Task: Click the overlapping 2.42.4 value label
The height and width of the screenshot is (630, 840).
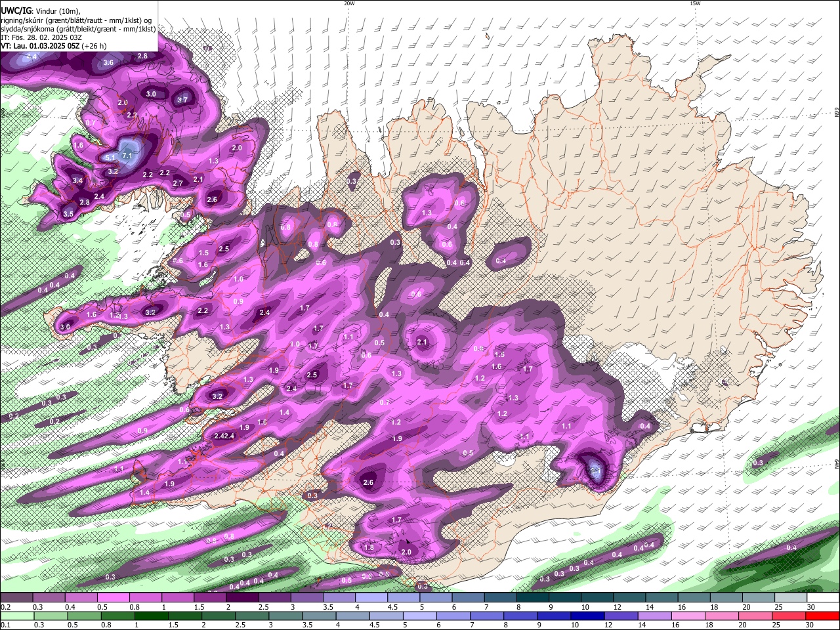Action: pyautogui.click(x=224, y=436)
